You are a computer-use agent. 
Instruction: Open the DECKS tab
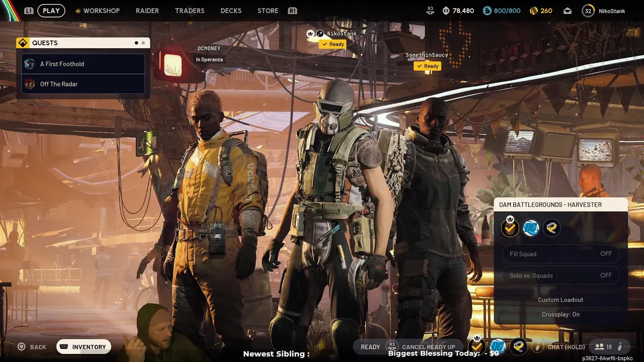(231, 11)
